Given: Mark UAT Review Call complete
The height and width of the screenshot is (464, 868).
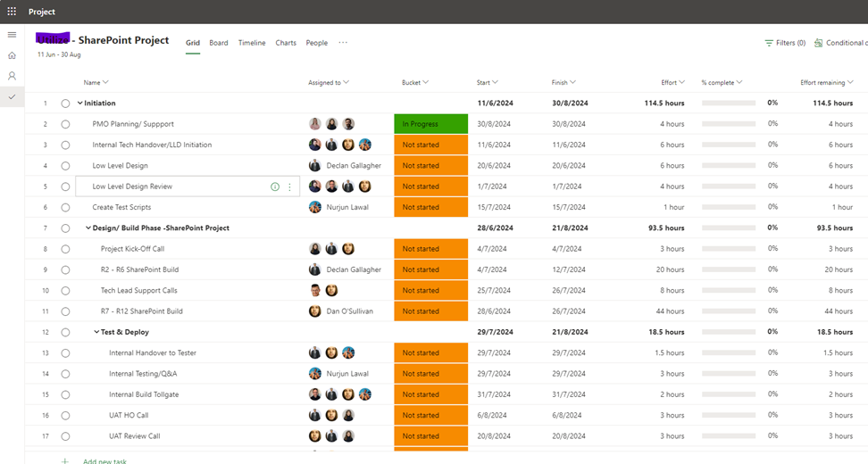Looking at the screenshot, I should click(x=65, y=436).
